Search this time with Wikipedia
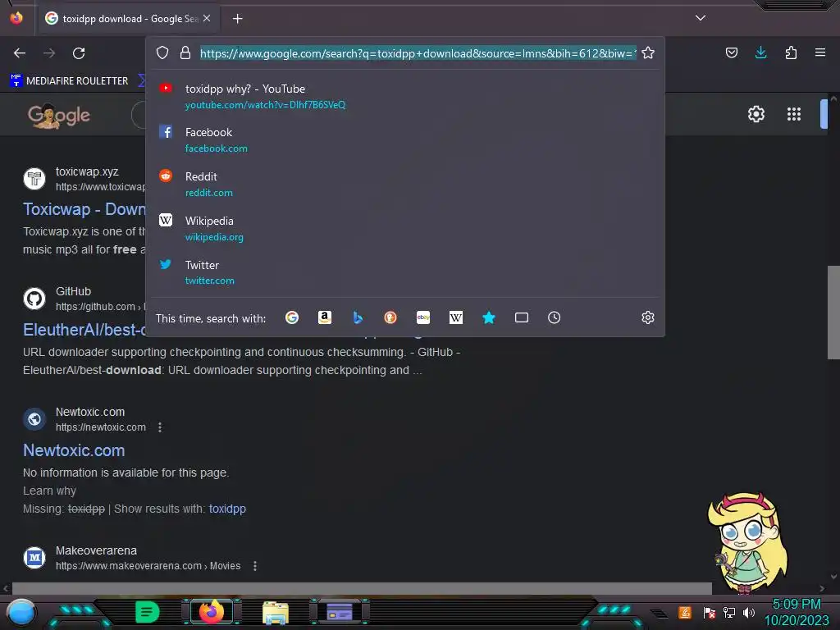 pos(456,317)
